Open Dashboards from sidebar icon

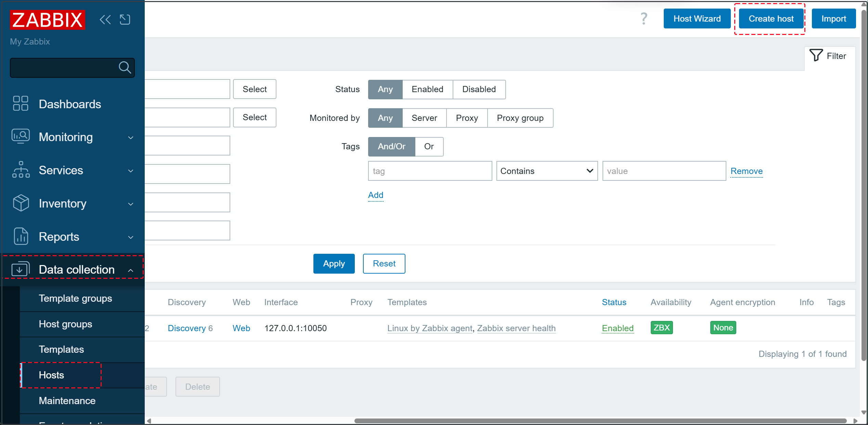21,103
